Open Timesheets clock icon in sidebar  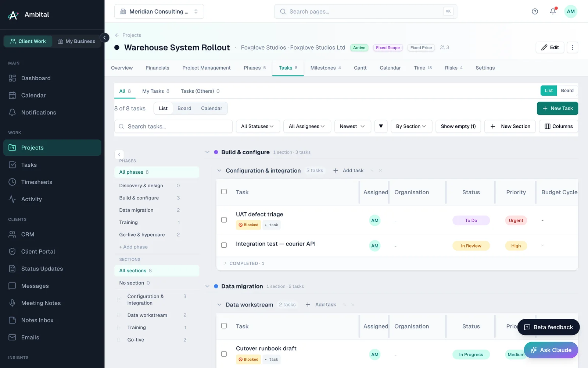12,182
